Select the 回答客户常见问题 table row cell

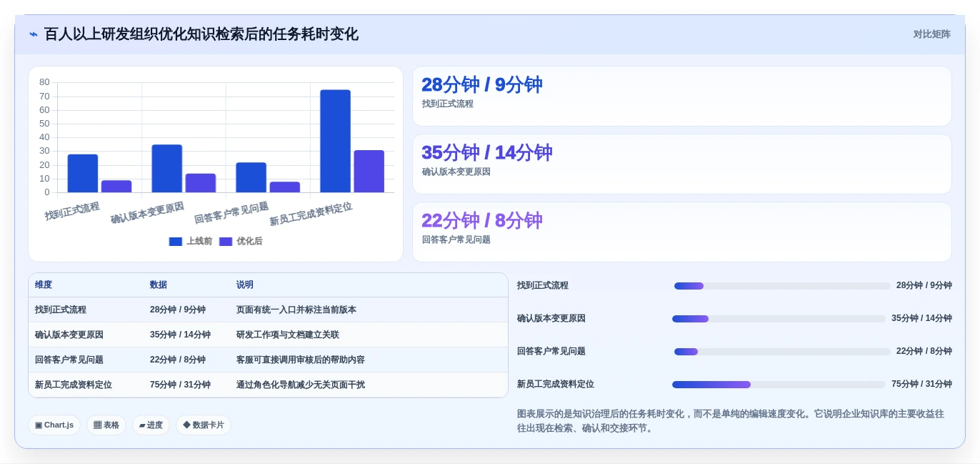(x=69, y=360)
